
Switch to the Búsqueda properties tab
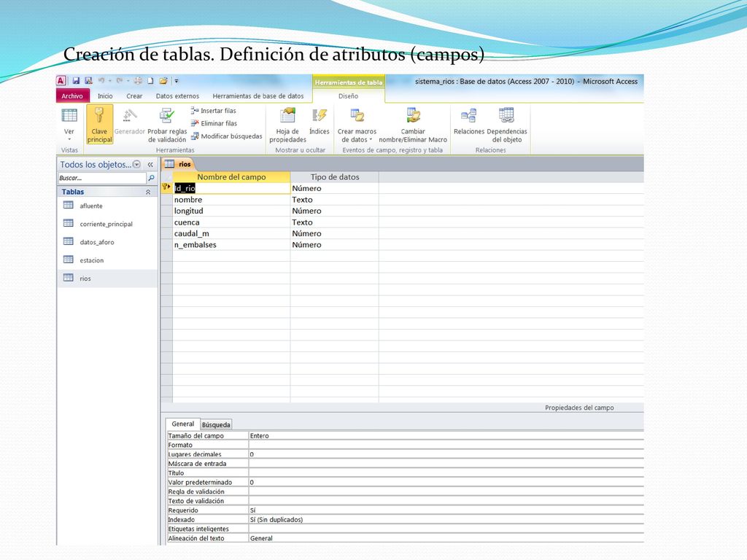[216, 425]
